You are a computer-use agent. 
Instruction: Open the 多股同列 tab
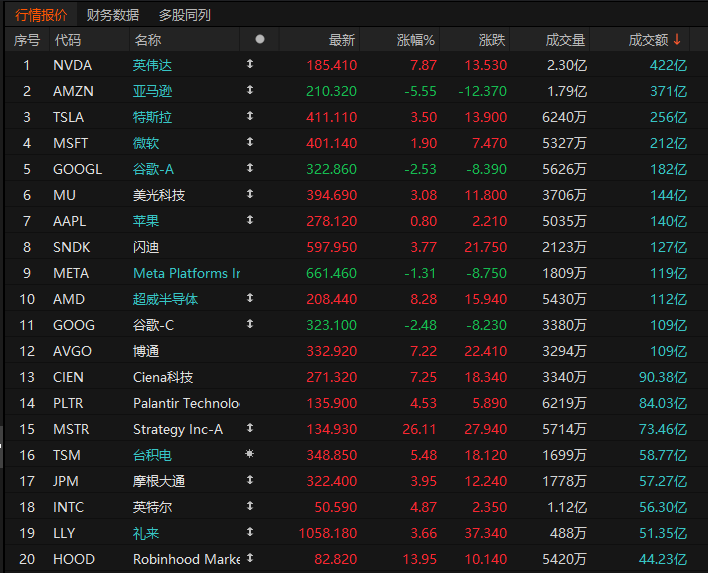point(184,15)
